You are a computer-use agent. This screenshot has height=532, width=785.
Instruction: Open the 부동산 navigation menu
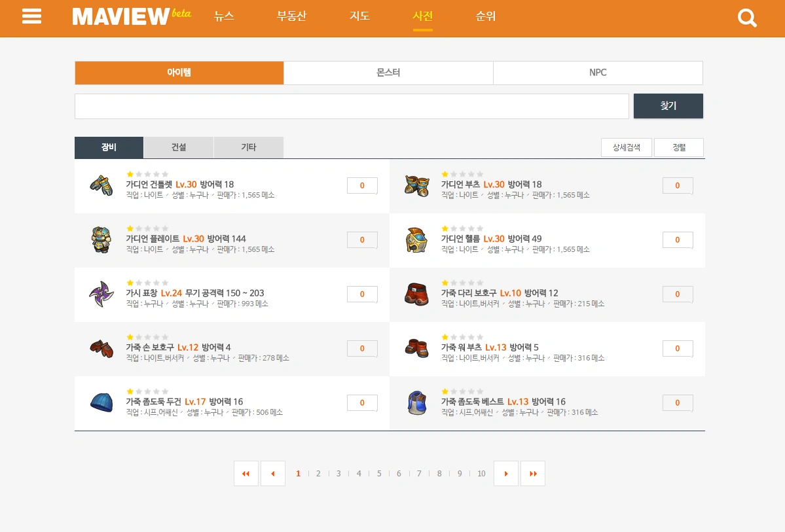291,16
